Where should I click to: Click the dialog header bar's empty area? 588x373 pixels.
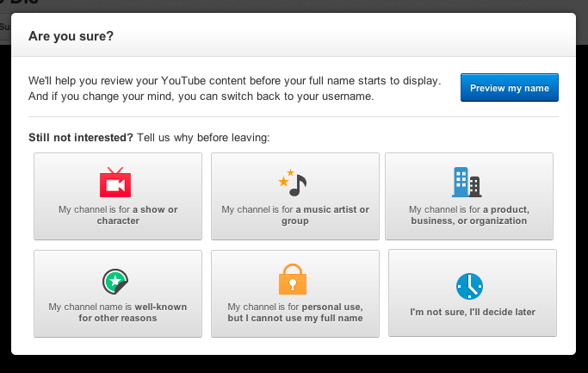[344, 36]
